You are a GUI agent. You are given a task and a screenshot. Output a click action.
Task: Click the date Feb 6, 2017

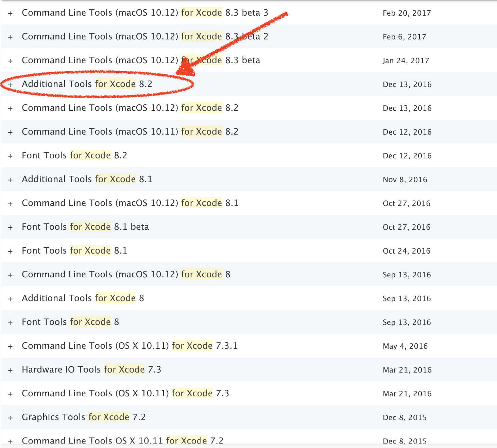[405, 37]
